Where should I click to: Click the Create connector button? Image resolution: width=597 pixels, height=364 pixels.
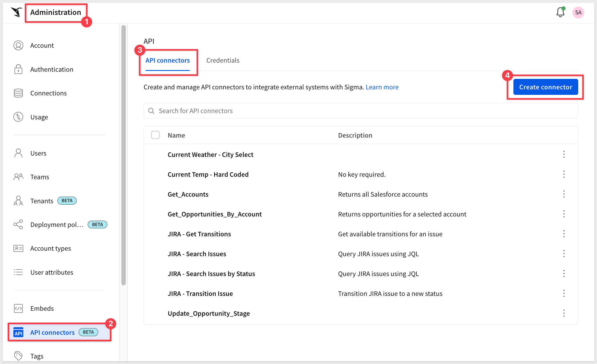pyautogui.click(x=545, y=87)
